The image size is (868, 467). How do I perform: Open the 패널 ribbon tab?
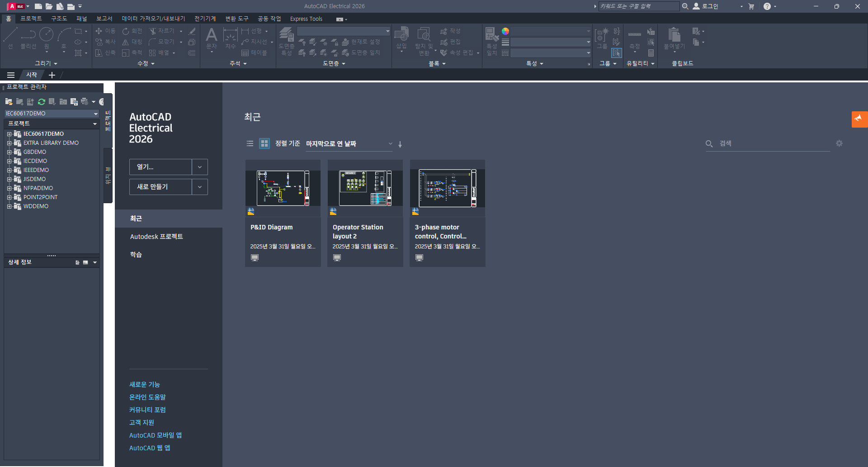click(x=82, y=19)
